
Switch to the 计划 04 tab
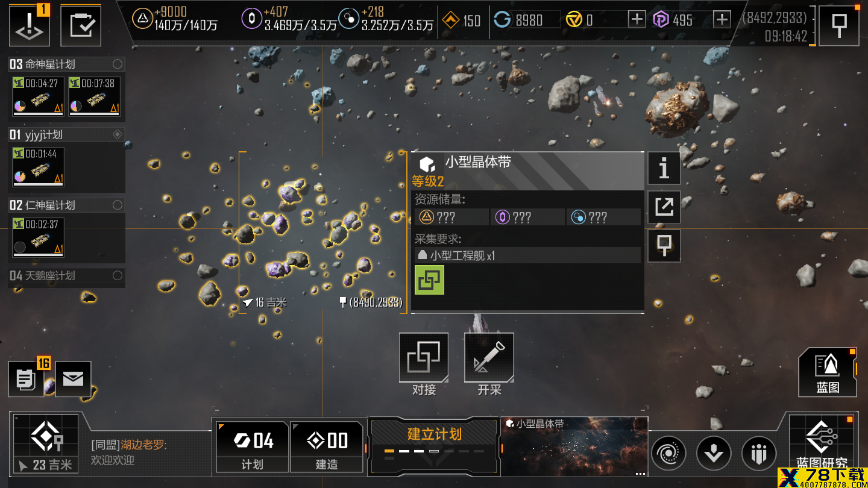[252, 446]
